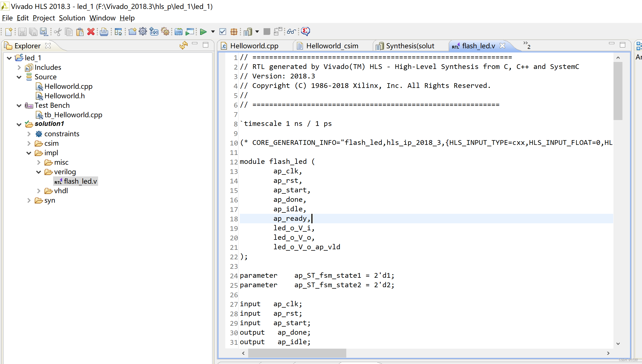
Task: Click the New File toolbar icon
Action: pyautogui.click(x=9, y=32)
